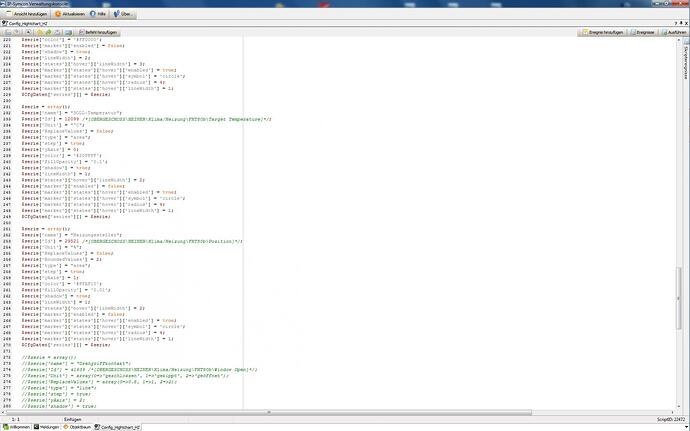The image size is (690, 431).
Task: Click the ScriptID: 22472 status bar entry
Action: 671,420
